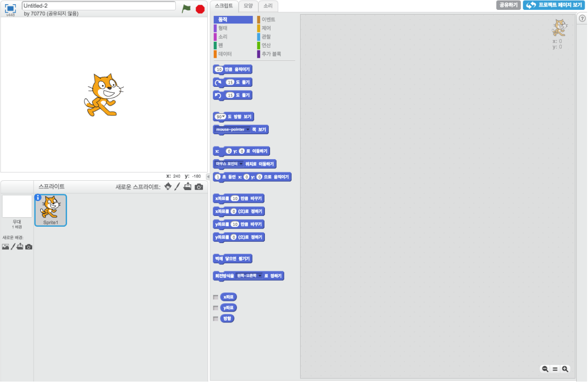Image resolution: width=588 pixels, height=383 pixels.
Task: Switch to 소리 tab
Action: coord(268,6)
